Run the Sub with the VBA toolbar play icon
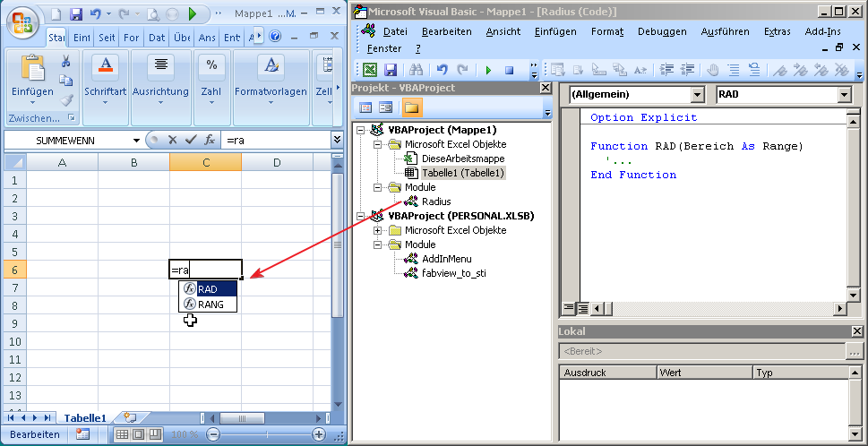 (488, 70)
